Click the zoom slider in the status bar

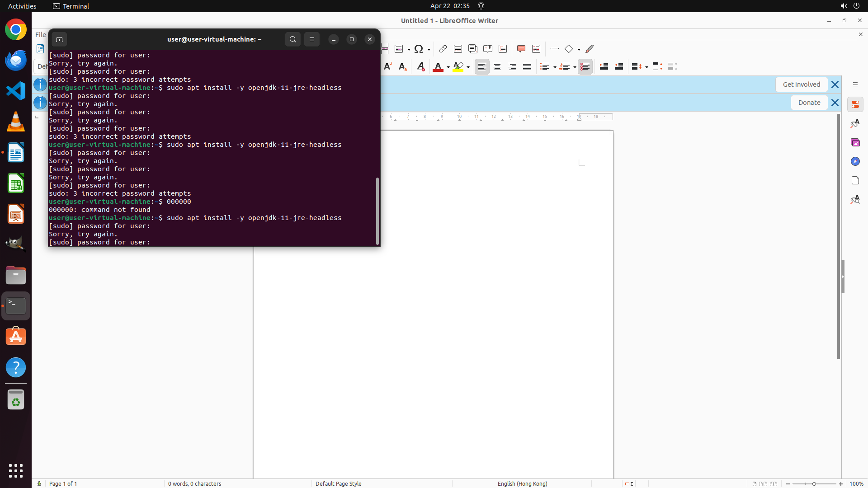point(814,483)
